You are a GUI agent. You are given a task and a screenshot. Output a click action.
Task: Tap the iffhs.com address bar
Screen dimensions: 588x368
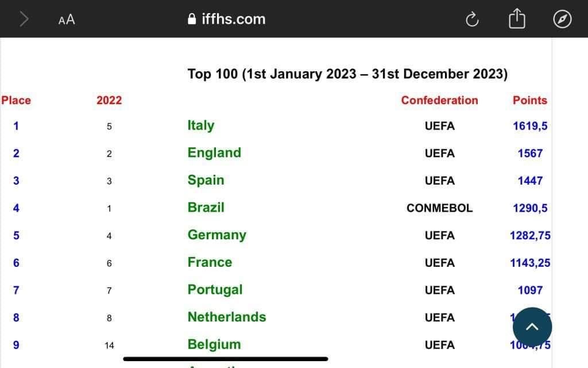226,19
